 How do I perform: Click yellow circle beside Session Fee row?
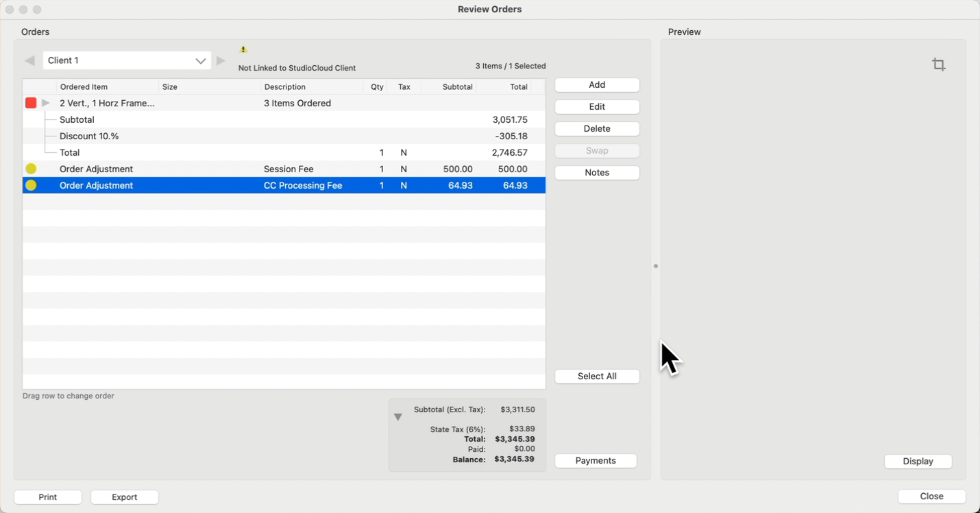tap(31, 169)
